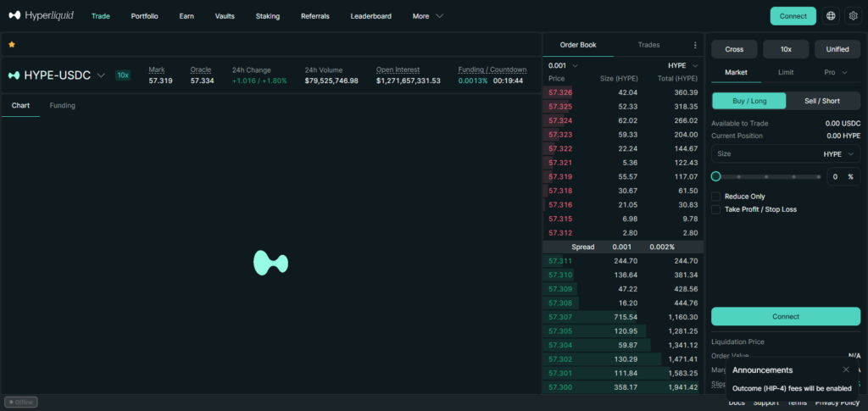This screenshot has width=868, height=411.
Task: Click the Funding / Countdown label
Action: tap(492, 69)
